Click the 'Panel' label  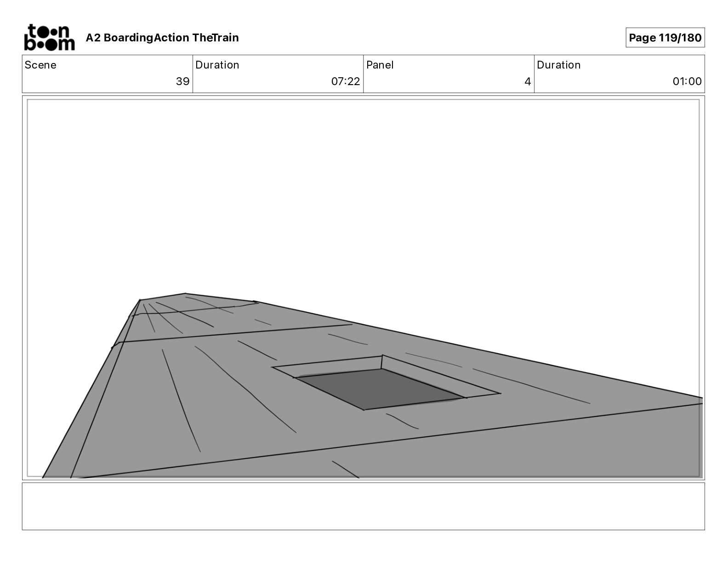click(380, 65)
